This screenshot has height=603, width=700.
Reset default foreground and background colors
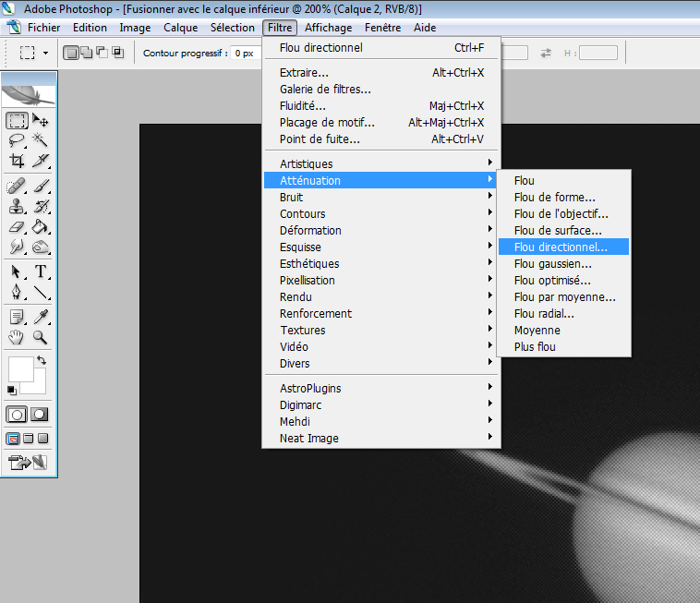[12, 391]
